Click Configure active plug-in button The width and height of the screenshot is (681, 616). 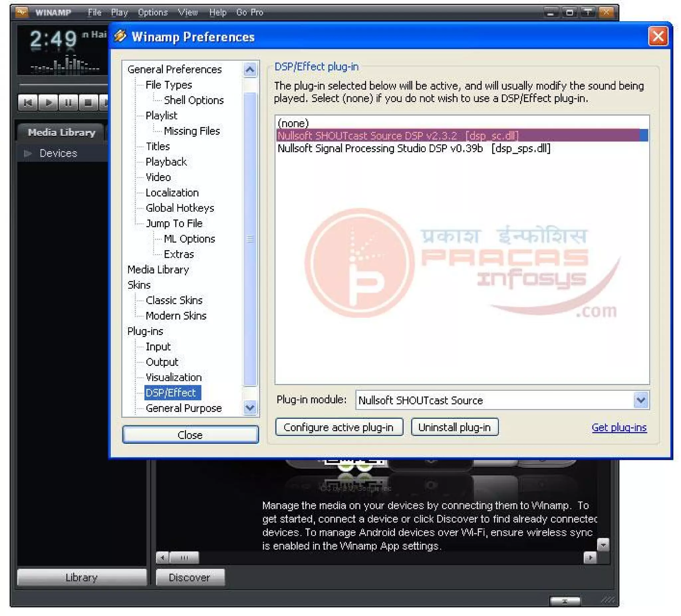(x=339, y=427)
